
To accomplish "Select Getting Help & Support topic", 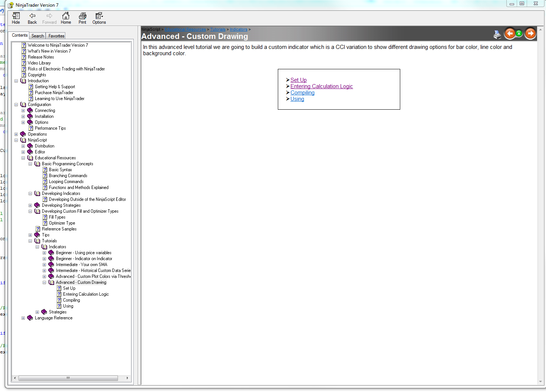I will pyautogui.click(x=55, y=87).
